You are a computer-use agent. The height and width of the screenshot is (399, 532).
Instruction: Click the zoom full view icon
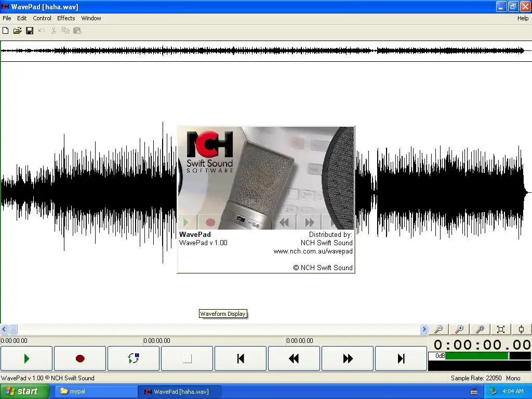coord(501,329)
